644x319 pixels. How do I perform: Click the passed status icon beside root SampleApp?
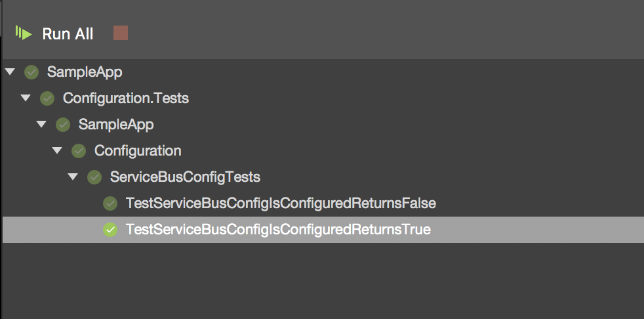(31, 72)
